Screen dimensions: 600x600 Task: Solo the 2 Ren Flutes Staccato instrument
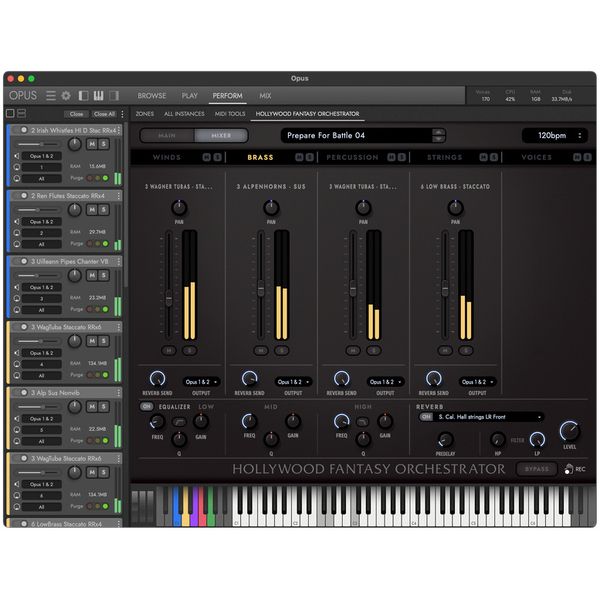tap(103, 210)
